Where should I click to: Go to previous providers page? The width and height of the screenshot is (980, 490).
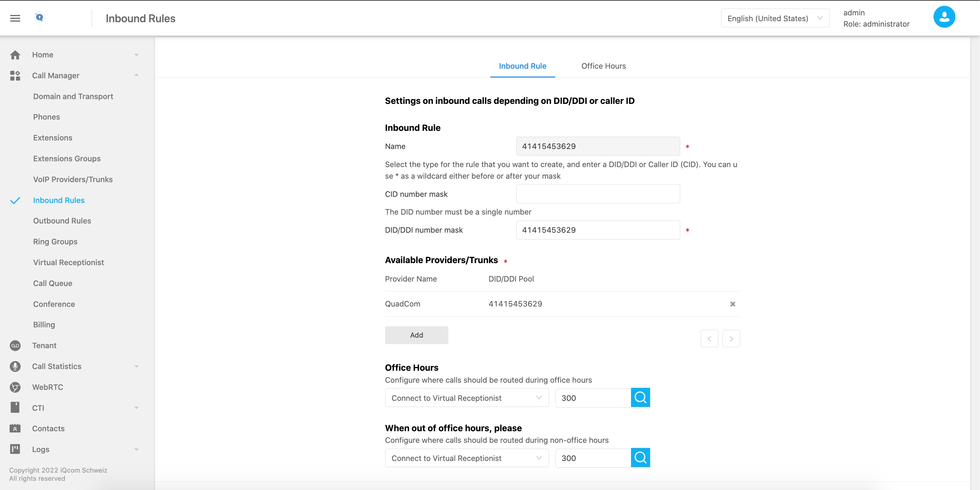point(709,339)
